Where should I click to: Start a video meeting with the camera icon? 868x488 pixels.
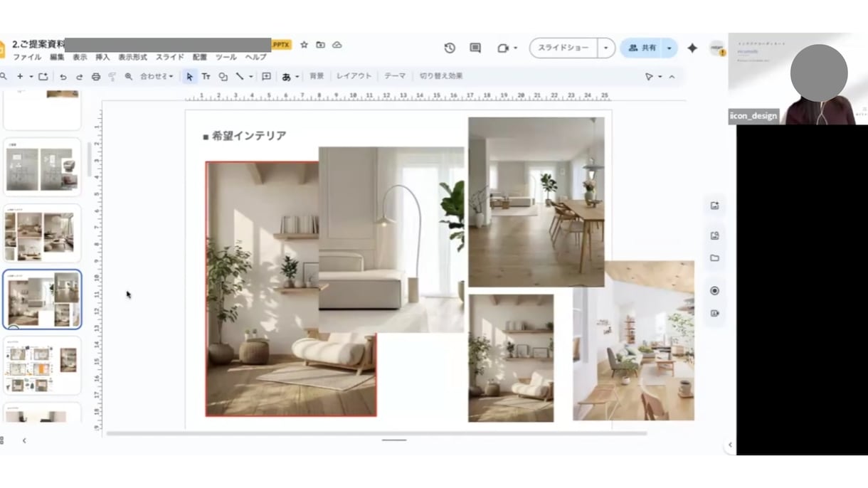click(x=503, y=48)
